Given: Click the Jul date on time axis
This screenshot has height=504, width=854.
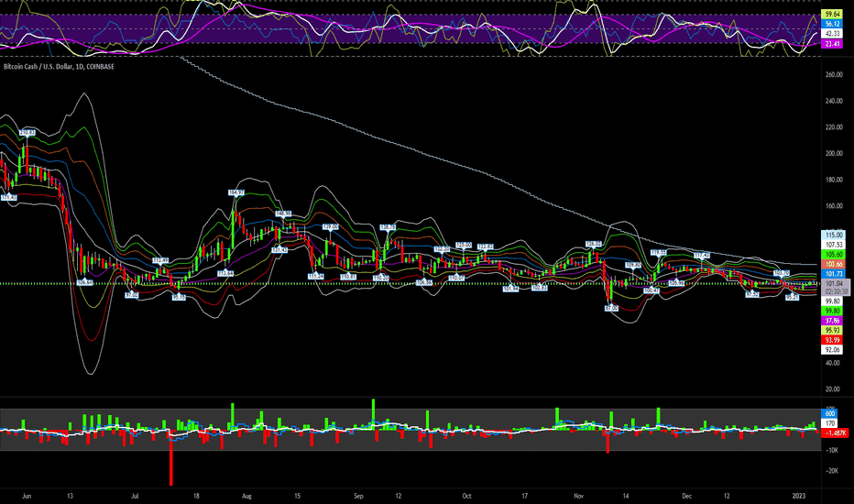Looking at the screenshot, I should pyautogui.click(x=135, y=497).
